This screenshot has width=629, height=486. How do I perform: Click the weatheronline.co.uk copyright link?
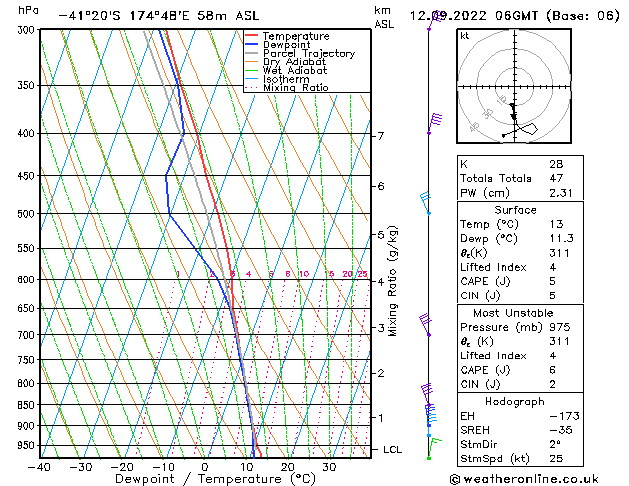coord(524,479)
